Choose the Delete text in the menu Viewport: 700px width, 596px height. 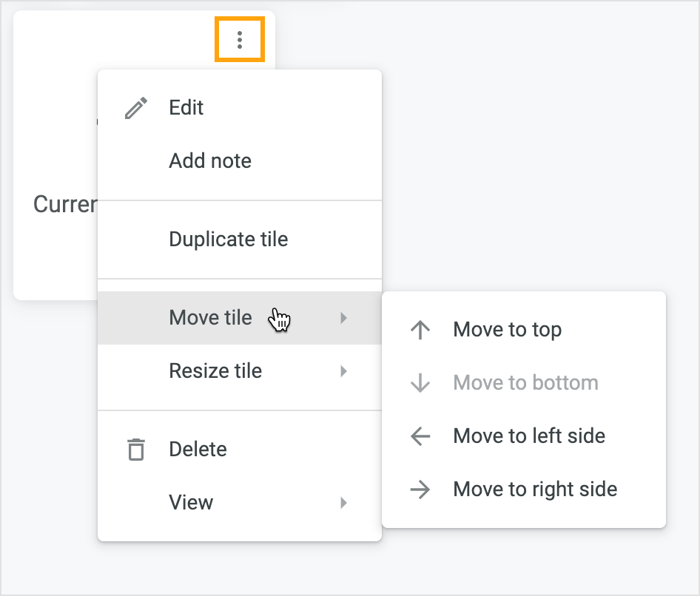click(x=198, y=450)
